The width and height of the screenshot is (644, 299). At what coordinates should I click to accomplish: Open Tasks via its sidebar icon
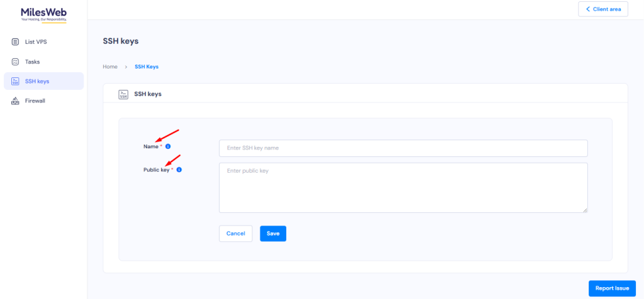(15, 62)
